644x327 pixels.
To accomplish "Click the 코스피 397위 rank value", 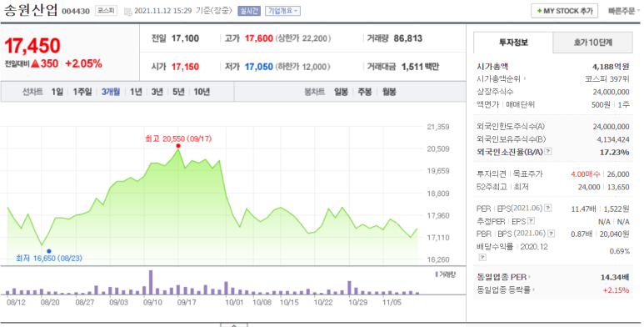I will pyautogui.click(x=607, y=78).
